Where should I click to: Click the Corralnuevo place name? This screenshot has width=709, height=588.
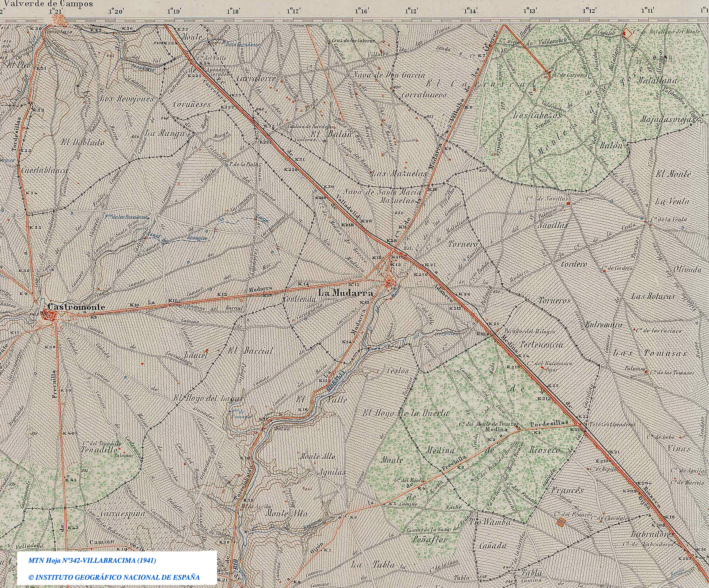point(423,95)
